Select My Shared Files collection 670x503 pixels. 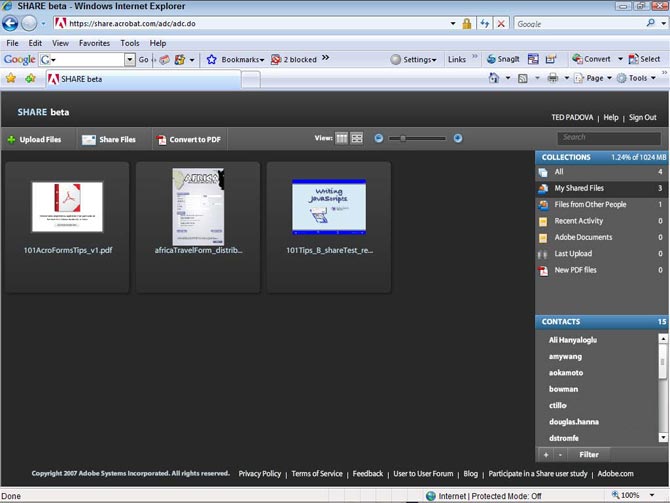[x=593, y=188]
